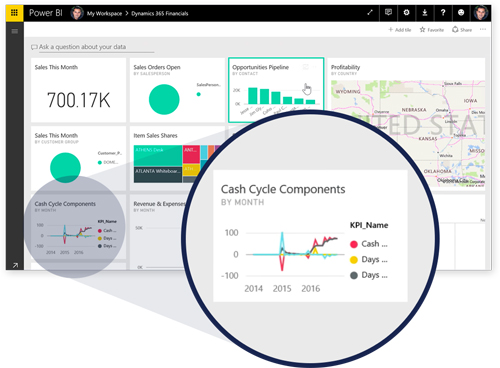Click Add tile in the dashboard toolbar
Image resolution: width=500 pixels, height=368 pixels.
400,30
